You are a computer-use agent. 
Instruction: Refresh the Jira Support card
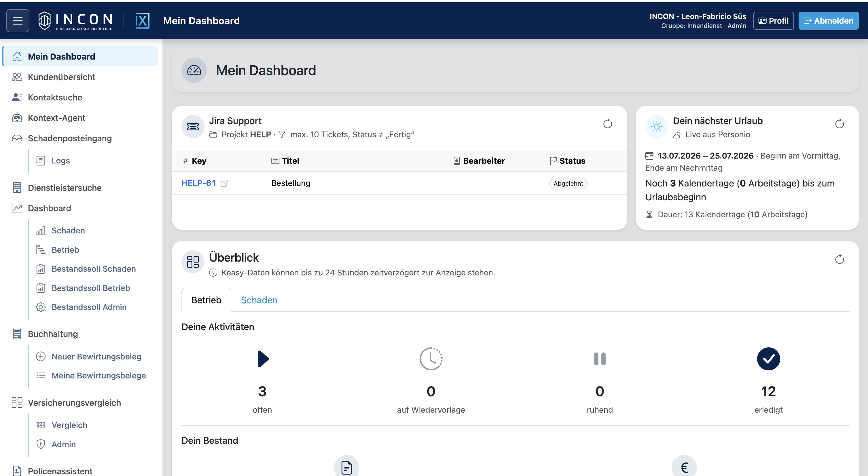tap(608, 124)
